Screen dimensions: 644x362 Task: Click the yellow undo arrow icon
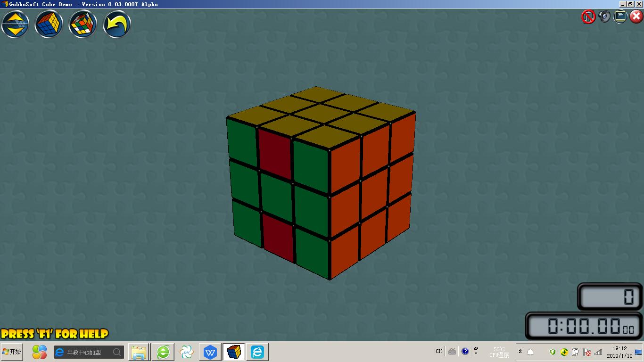point(116,25)
